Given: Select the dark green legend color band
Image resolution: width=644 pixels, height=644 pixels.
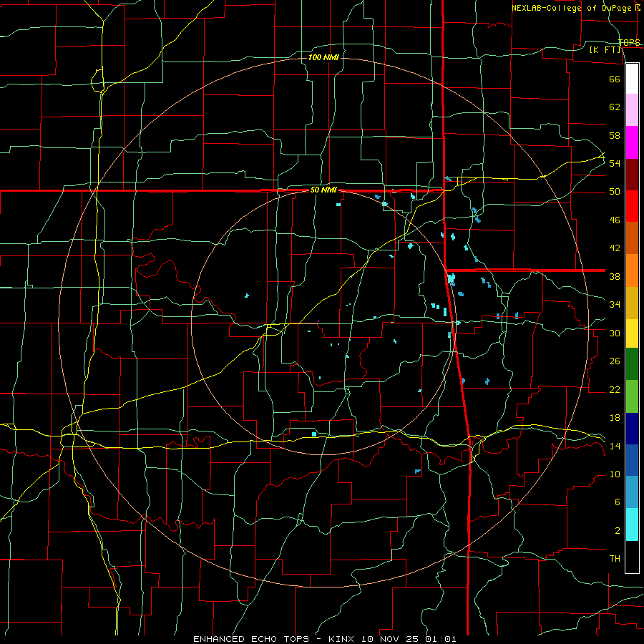Looking at the screenshot, I should pos(632,364).
